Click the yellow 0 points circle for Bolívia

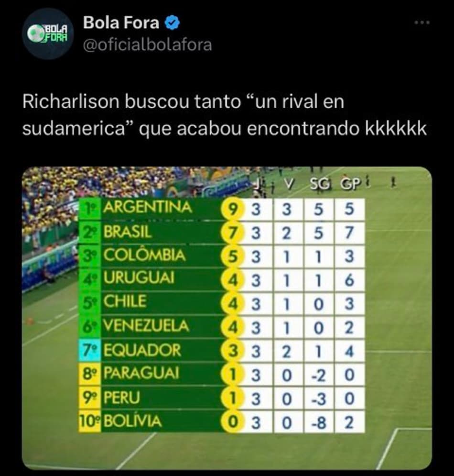232,422
